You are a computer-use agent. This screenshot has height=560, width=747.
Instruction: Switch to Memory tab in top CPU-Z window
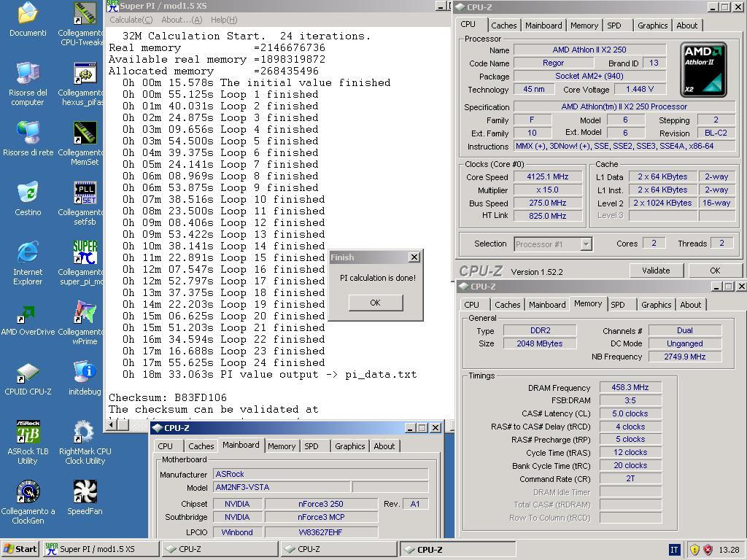click(584, 26)
